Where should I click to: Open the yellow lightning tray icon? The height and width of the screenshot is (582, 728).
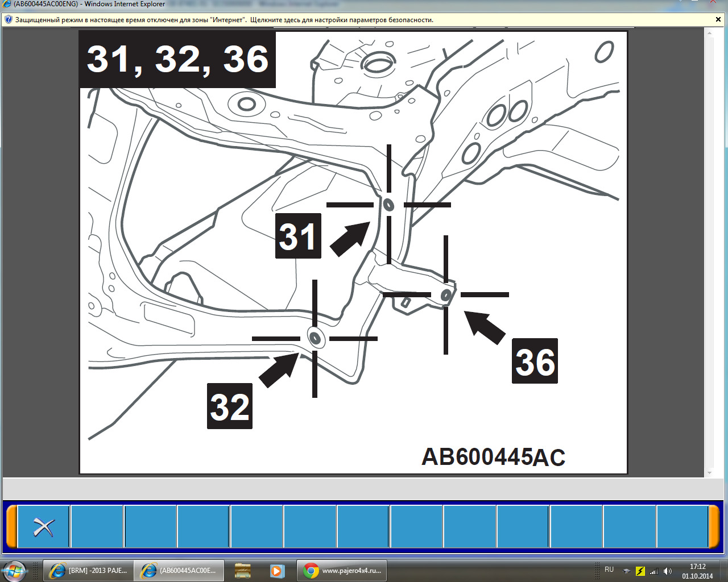[x=640, y=571]
